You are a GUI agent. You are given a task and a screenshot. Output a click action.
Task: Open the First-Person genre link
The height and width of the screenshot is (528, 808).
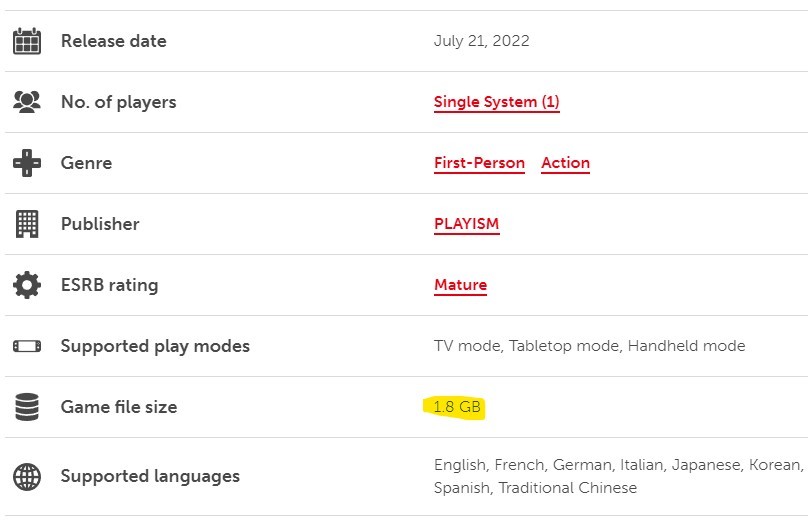point(479,163)
